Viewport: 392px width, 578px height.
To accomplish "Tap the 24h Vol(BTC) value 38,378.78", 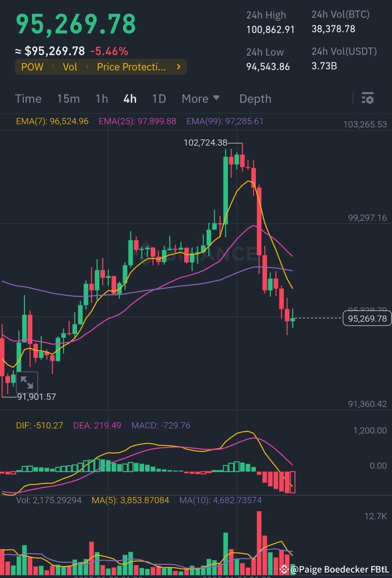I will pyautogui.click(x=333, y=29).
